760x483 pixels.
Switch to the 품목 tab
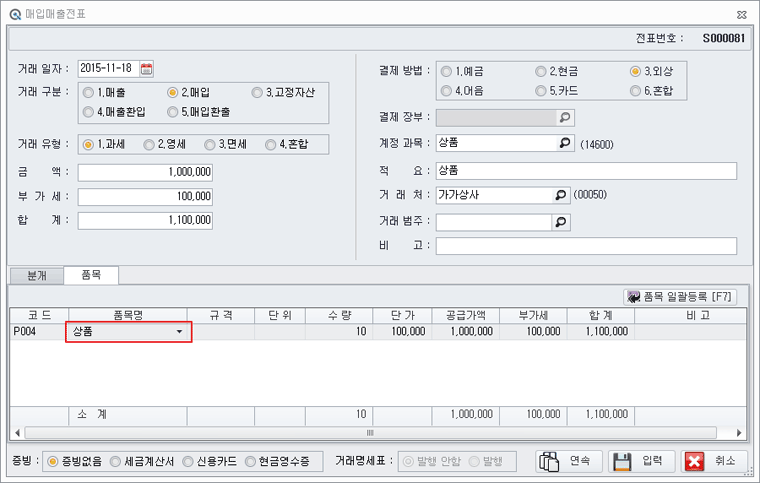pos(91,274)
